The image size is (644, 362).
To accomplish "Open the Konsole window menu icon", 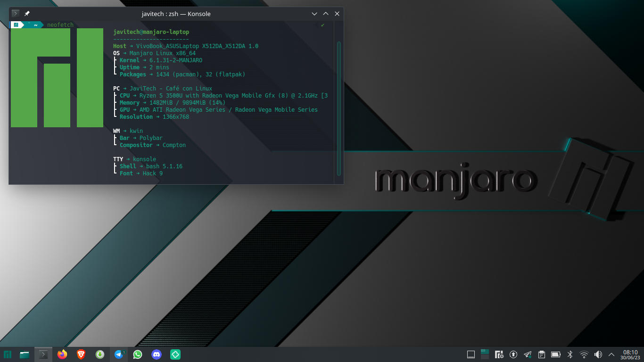I will tap(16, 14).
